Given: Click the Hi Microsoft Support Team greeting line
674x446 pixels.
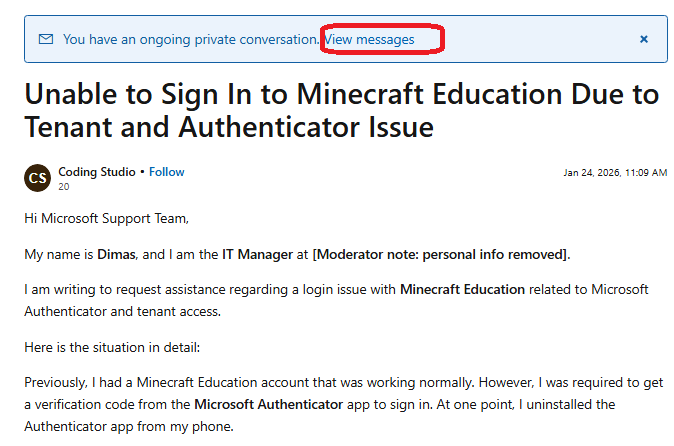Looking at the screenshot, I should pos(107,218).
